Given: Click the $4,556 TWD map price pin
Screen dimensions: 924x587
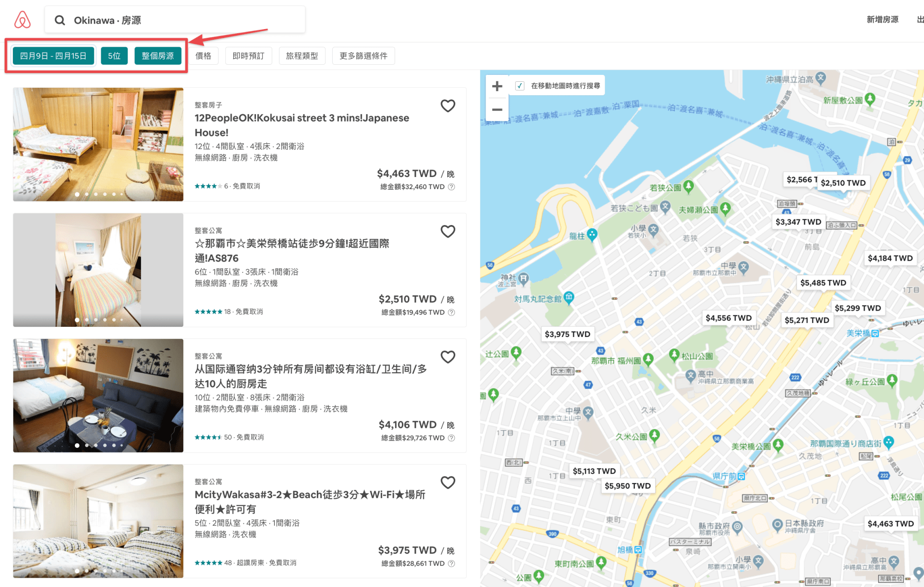Looking at the screenshot, I should (x=729, y=318).
